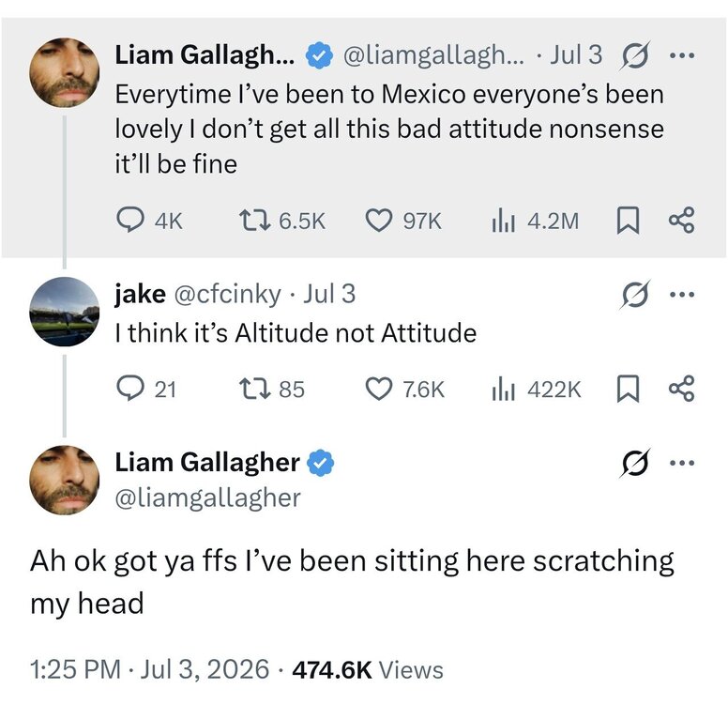The width and height of the screenshot is (728, 704).
Task: Open jake's stadium profile picture
Action: click(64, 312)
